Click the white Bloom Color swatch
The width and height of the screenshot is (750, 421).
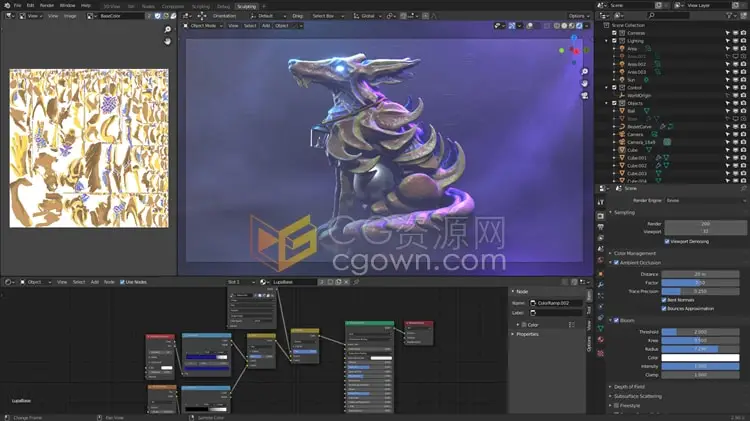(x=700, y=358)
